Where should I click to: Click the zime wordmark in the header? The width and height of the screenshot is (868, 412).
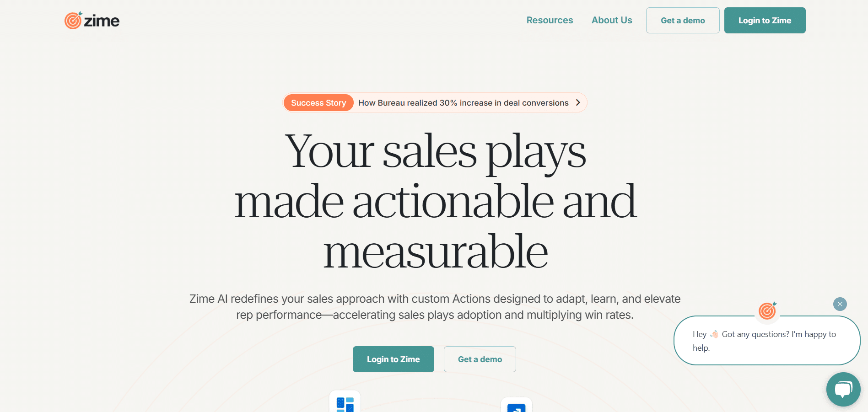click(x=102, y=21)
